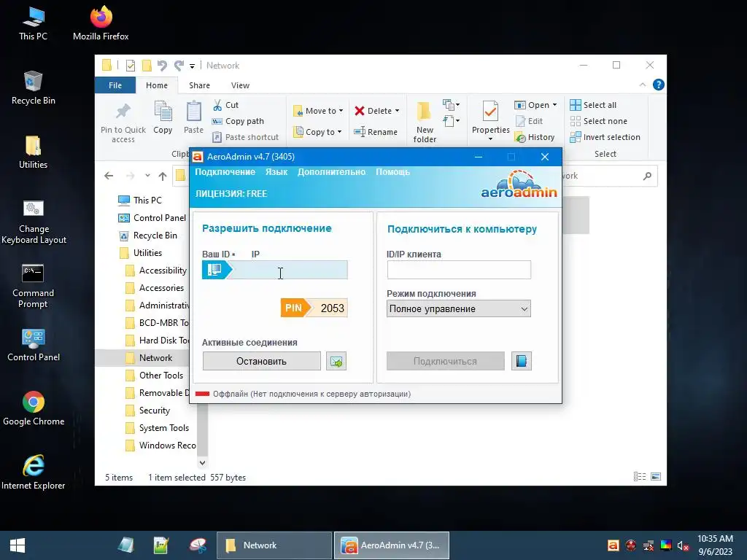Click the Cut icon in Explorer ribbon
The width and height of the screenshot is (747, 560).
[217, 105]
